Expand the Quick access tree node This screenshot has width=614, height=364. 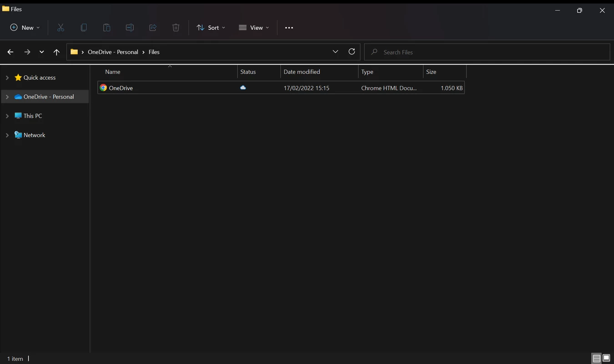pos(7,78)
